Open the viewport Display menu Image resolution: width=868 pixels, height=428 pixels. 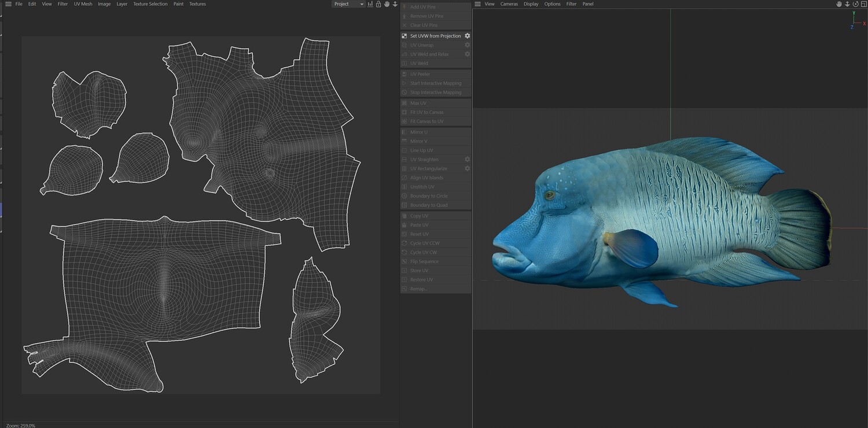[531, 4]
